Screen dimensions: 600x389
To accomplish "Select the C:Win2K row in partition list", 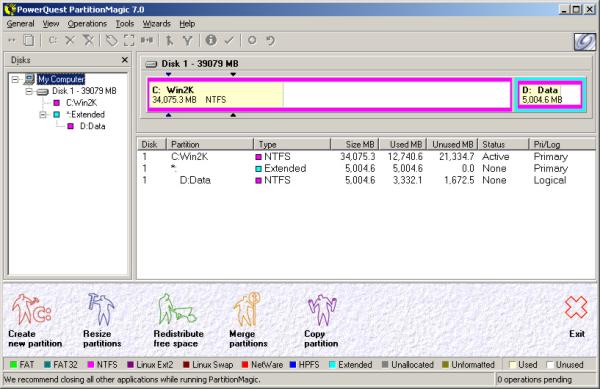I will (366, 156).
